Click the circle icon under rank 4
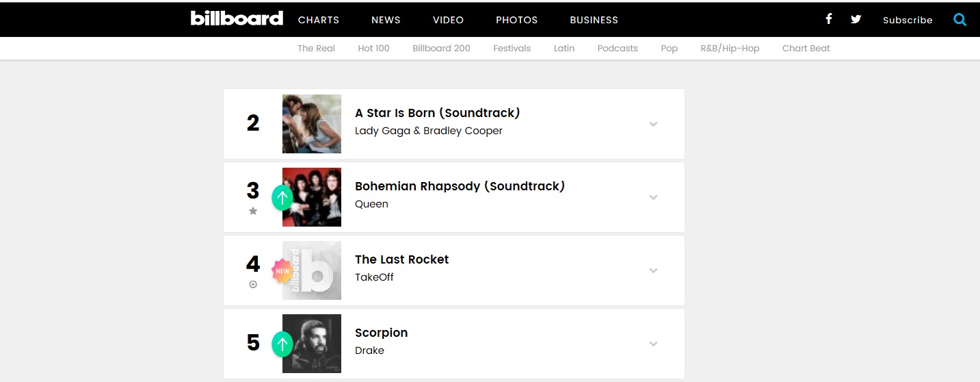Image resolution: width=980 pixels, height=382 pixels. tap(253, 284)
